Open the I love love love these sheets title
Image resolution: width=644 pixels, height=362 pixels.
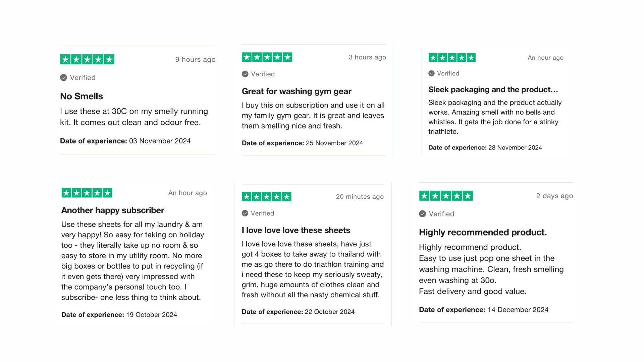[x=296, y=230]
